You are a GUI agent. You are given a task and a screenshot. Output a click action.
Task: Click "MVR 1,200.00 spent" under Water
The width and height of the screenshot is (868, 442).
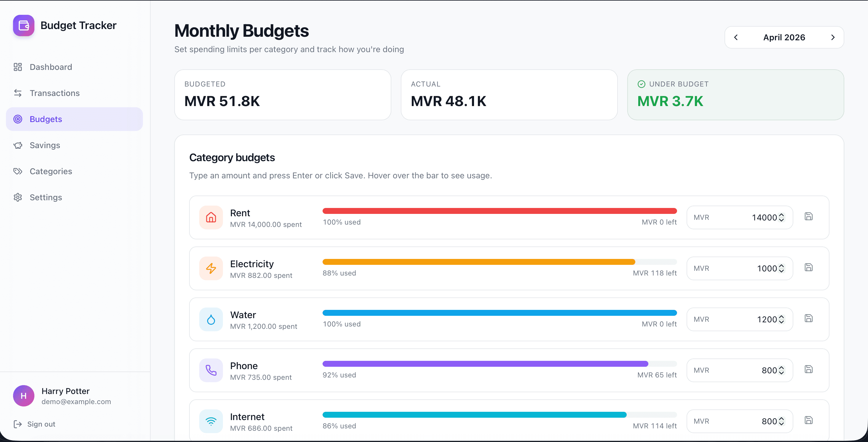point(264,326)
